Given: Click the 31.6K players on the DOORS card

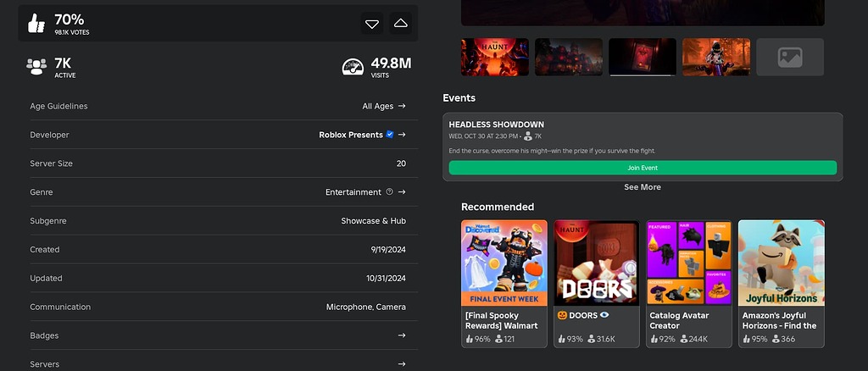Looking at the screenshot, I should coord(602,339).
